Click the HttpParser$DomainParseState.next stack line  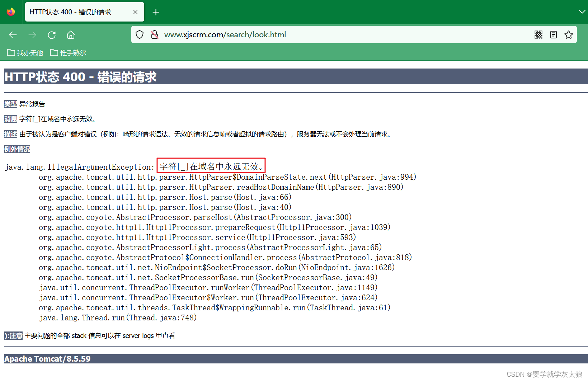(227, 177)
